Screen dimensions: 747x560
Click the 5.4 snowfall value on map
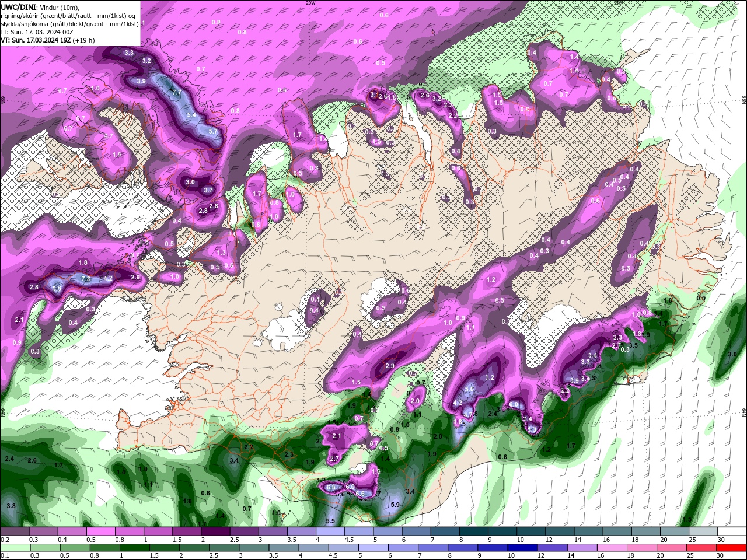(x=191, y=115)
